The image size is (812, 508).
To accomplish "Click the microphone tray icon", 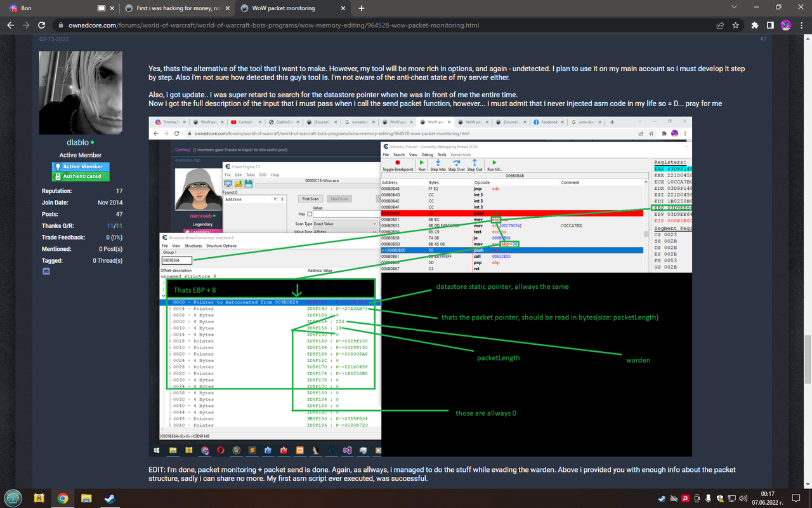I will pos(707,498).
